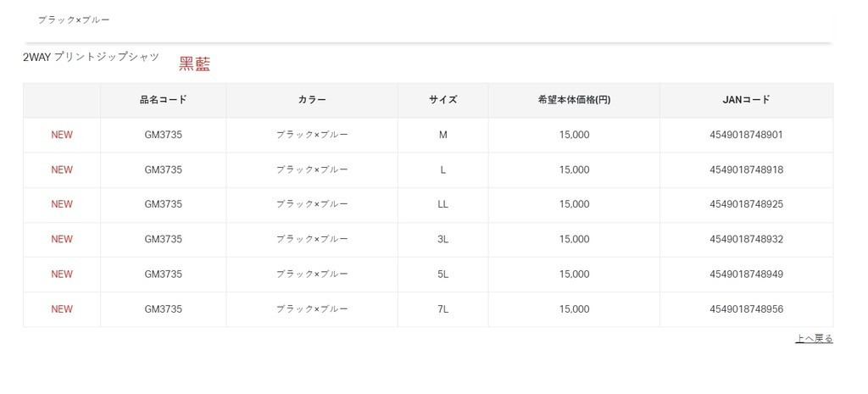The width and height of the screenshot is (868, 394).
Task: Click JAN code 4549018748925
Action: (746, 204)
